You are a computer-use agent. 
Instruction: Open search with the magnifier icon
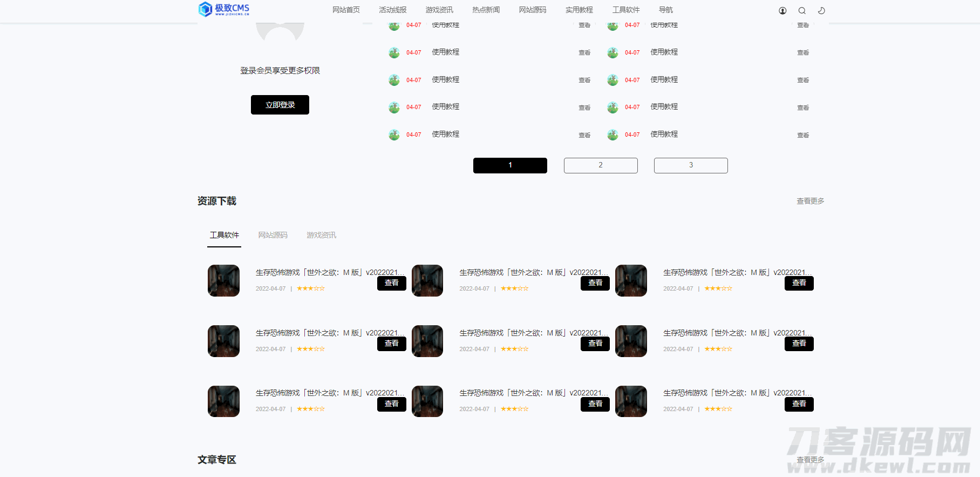(802, 11)
